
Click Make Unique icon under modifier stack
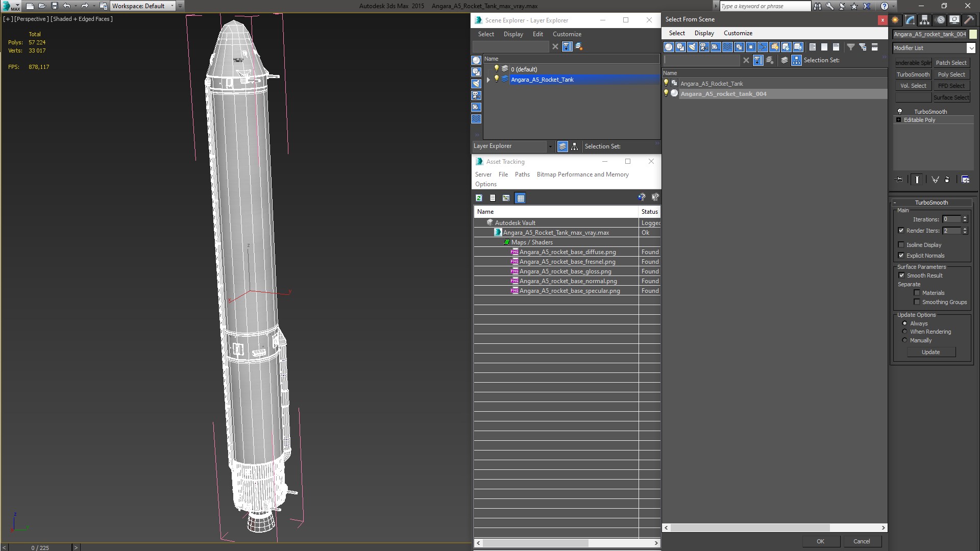pos(935,180)
